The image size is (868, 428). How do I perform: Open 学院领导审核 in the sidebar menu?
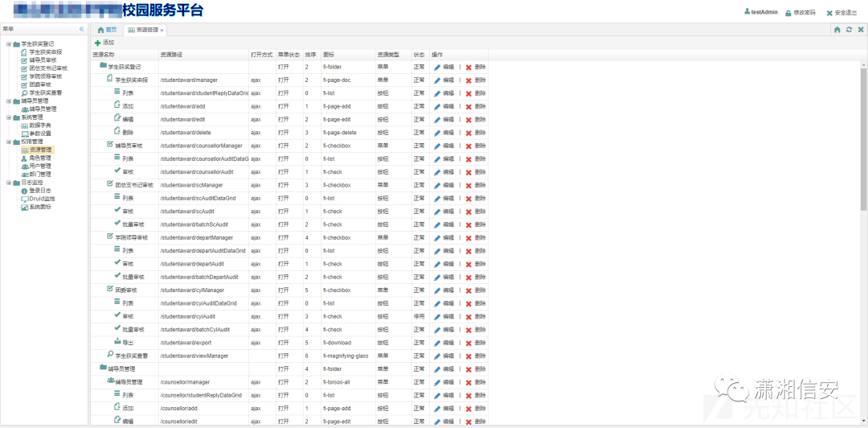click(45, 76)
